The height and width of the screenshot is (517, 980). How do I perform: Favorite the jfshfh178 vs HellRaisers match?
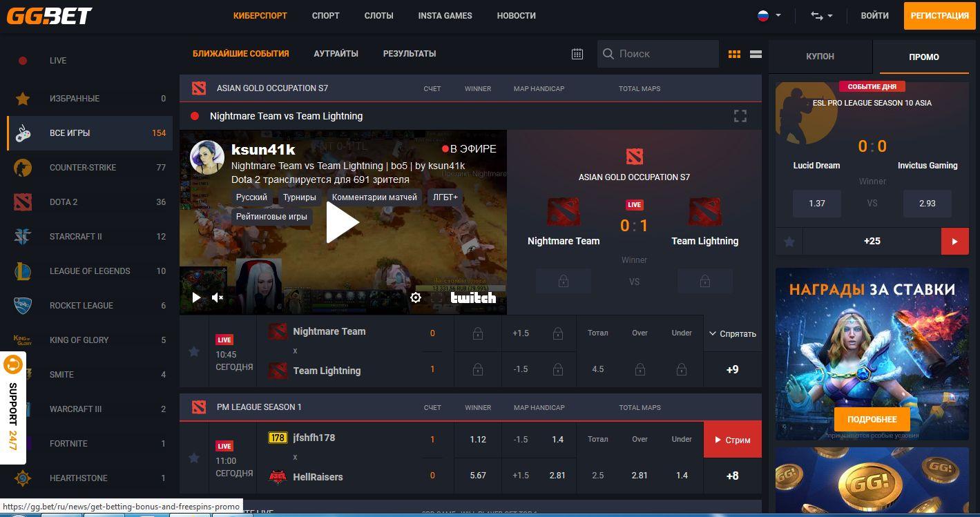tap(194, 458)
